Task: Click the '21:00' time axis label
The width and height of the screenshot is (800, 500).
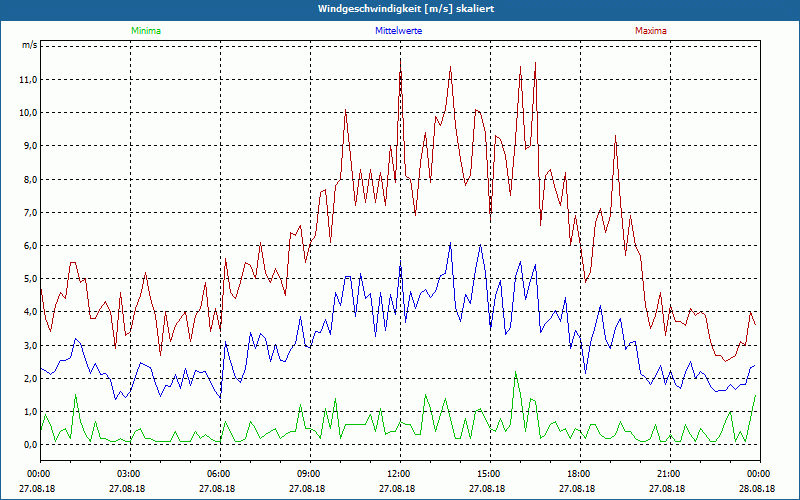Action: tap(670, 474)
